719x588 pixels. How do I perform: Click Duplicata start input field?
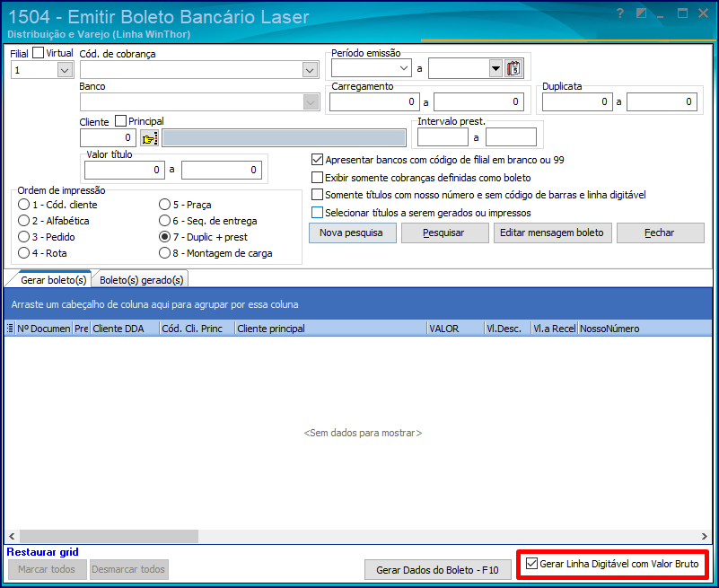click(x=577, y=101)
